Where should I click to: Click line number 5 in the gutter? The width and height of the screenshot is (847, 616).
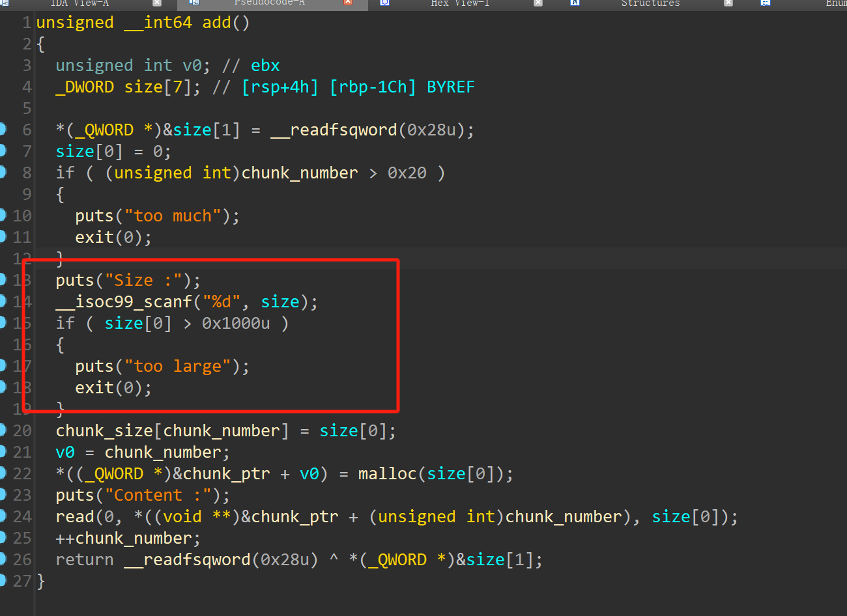tap(27, 109)
